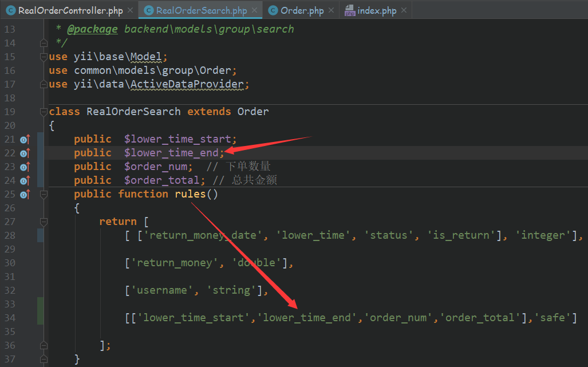Click the PHP file icon on index.php tab

tap(349, 10)
